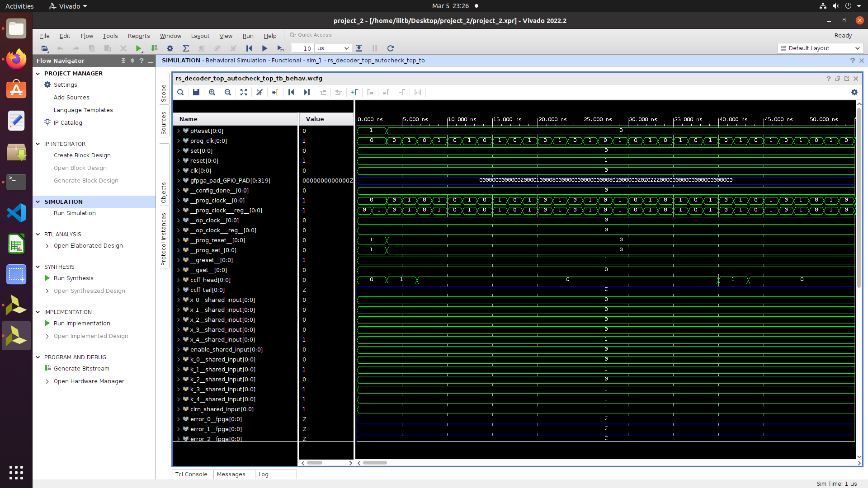Screen dimensions: 868x488
Task: Click Go to Time 0 waveform icon
Action: pyautogui.click(x=291, y=92)
